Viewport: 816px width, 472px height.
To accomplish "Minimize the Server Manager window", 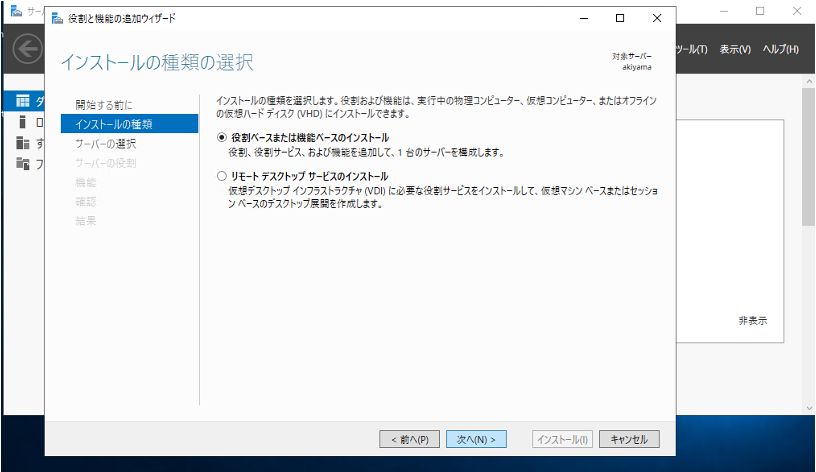I will point(724,11).
